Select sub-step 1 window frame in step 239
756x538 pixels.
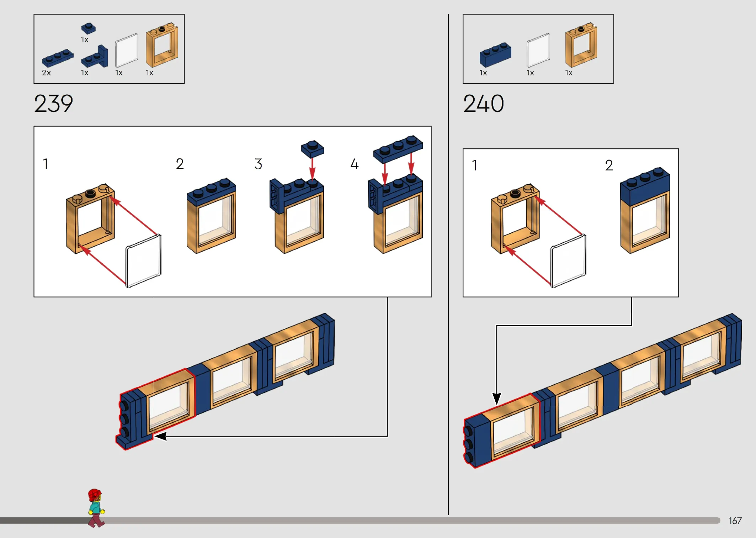90,219
